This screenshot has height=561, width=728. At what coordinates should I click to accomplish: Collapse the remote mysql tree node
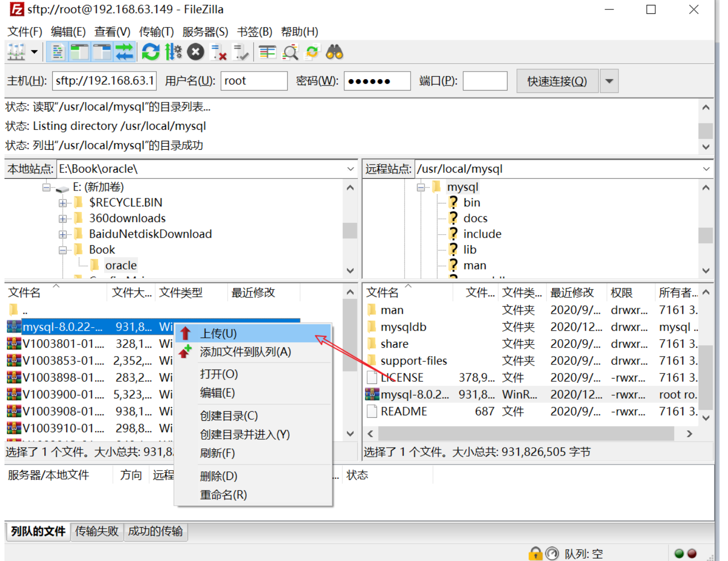421,187
